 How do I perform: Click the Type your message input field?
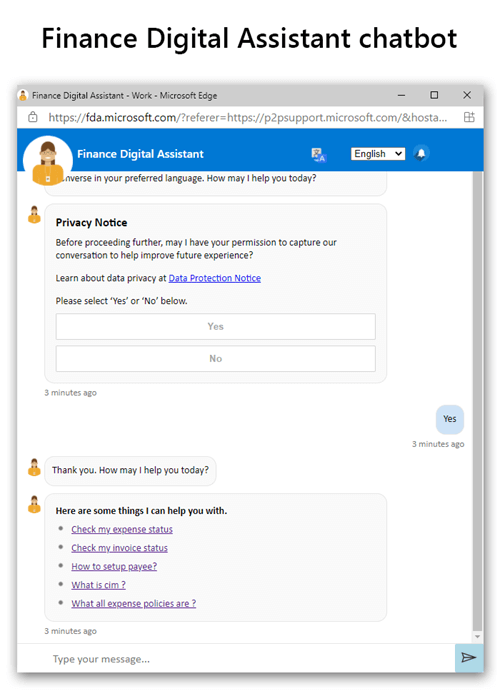[236, 659]
